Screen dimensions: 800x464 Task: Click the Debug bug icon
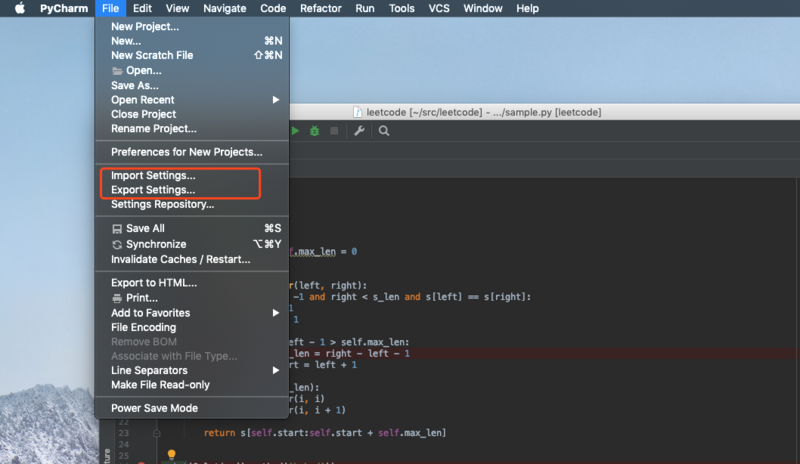click(314, 131)
